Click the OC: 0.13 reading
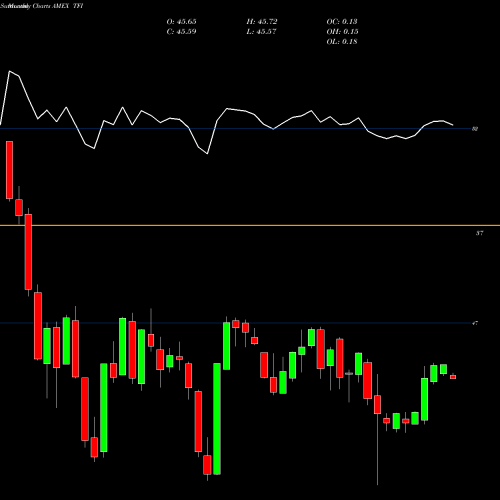 click(342, 22)
